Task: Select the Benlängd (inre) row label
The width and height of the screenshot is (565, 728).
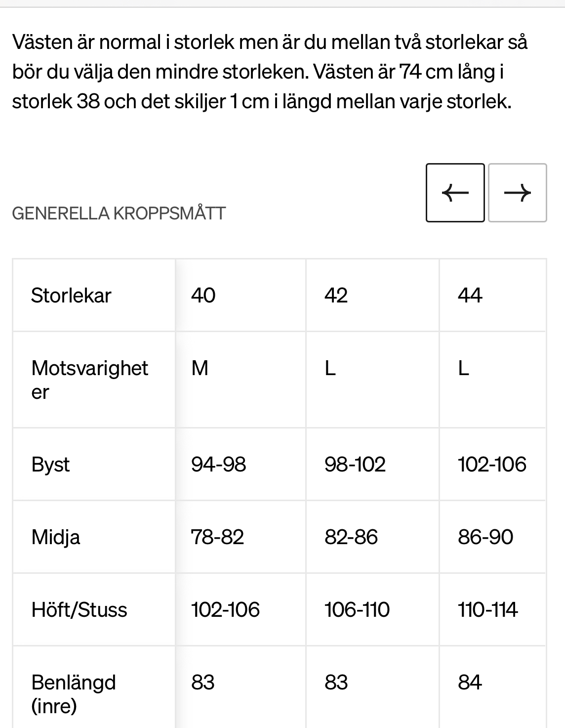Action: [74, 694]
